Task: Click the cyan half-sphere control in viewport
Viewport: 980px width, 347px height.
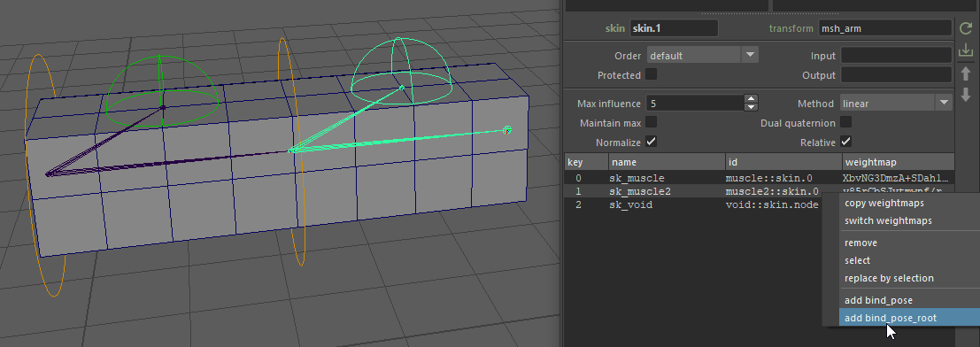Action: point(402,72)
